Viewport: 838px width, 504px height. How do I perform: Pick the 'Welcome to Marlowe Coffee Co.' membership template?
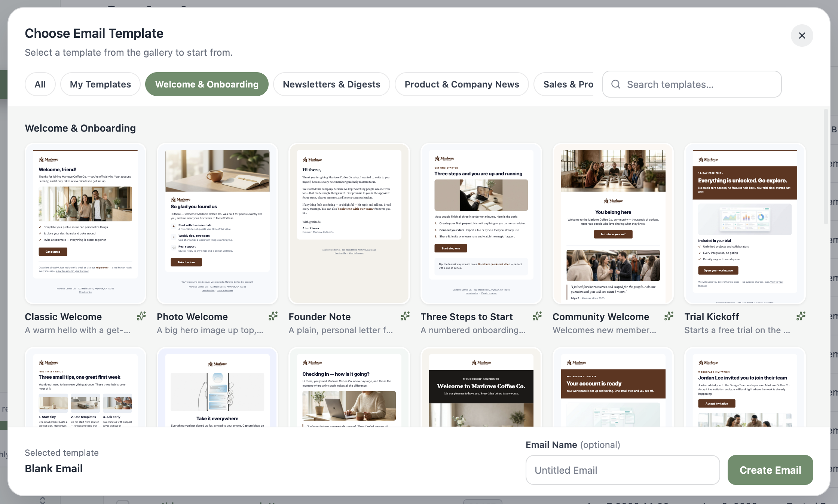click(481, 387)
